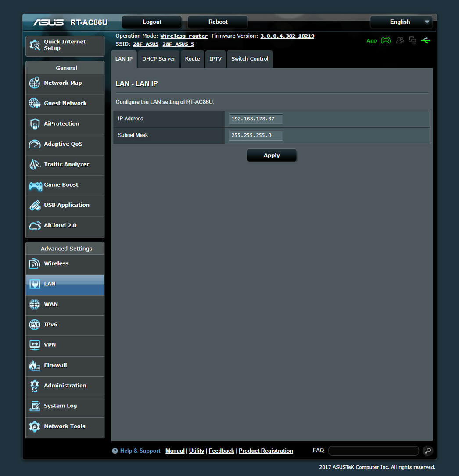Click the "FAQ" label in the footer

click(x=318, y=451)
